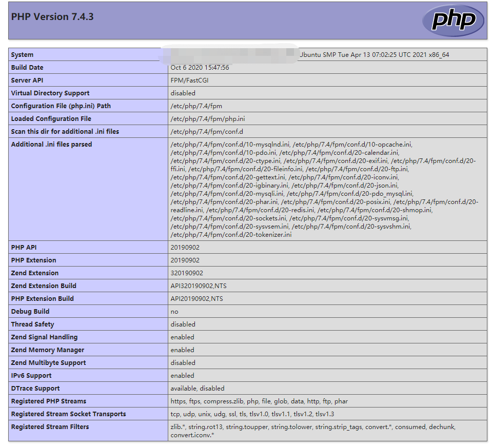
Task: Click Additional .ini files parsed label
Action: click(x=51, y=145)
